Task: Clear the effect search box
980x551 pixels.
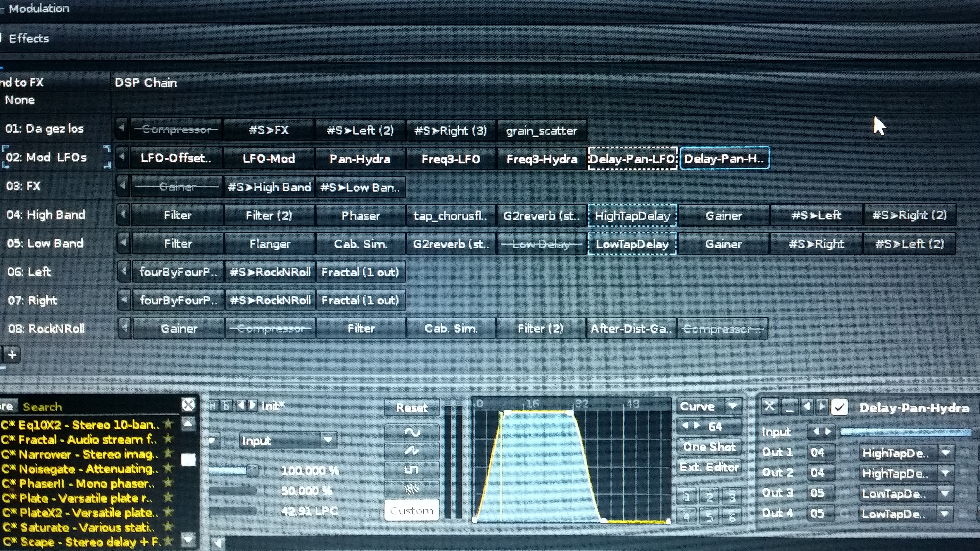Action: 188,405
